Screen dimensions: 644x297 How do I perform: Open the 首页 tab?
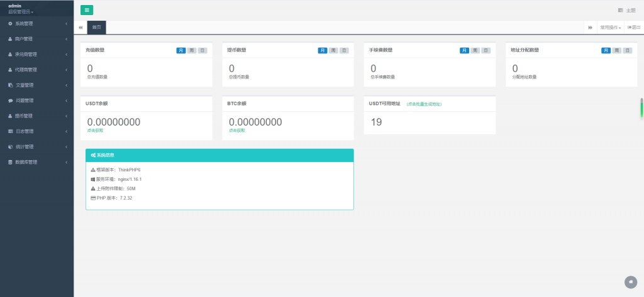[96, 28]
